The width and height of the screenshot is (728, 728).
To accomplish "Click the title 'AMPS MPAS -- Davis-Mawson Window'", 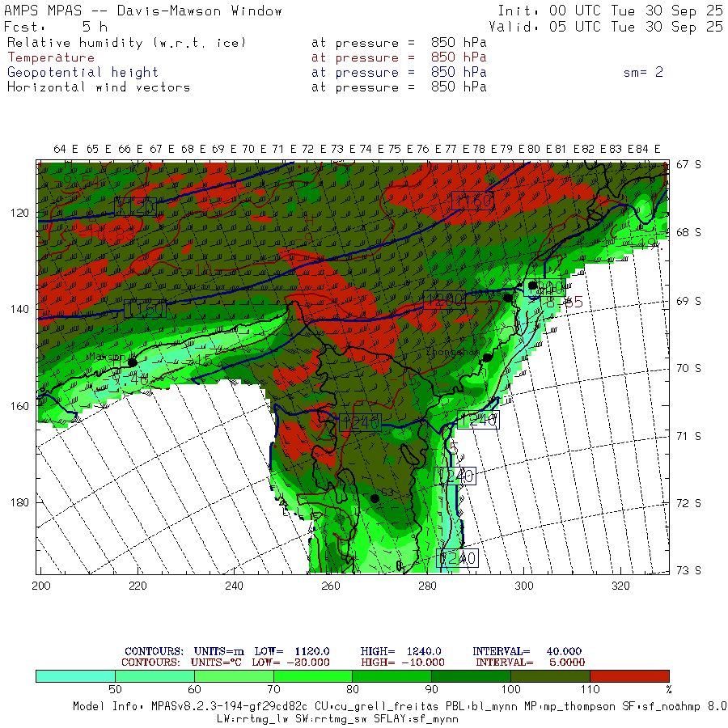I will pos(142,11).
